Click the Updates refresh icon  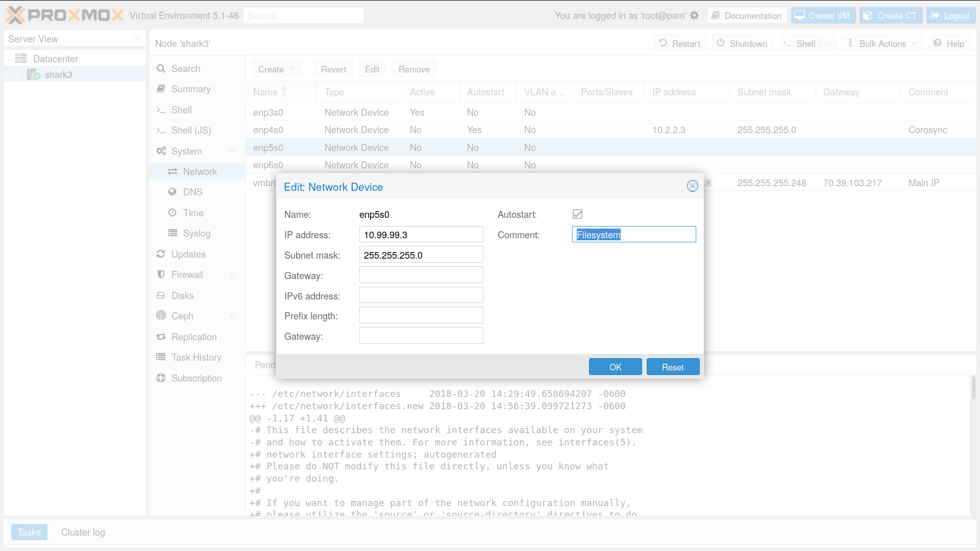(161, 254)
